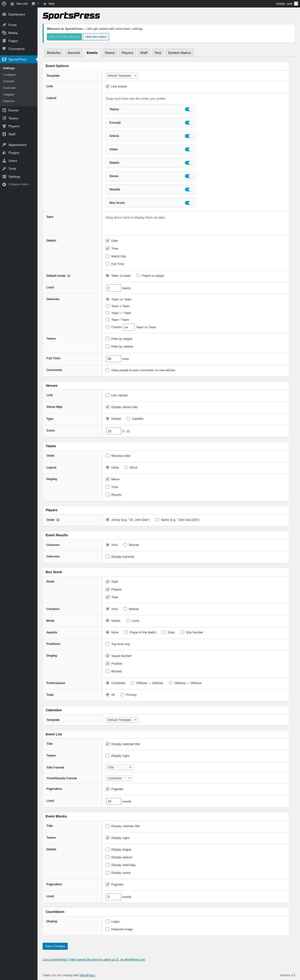Open Event Options Template dropdown
This screenshot has width=300, height=980.
click(x=122, y=76)
